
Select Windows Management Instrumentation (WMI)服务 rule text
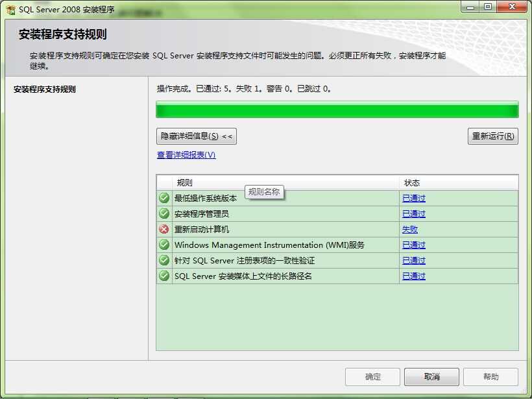pyautogui.click(x=269, y=245)
